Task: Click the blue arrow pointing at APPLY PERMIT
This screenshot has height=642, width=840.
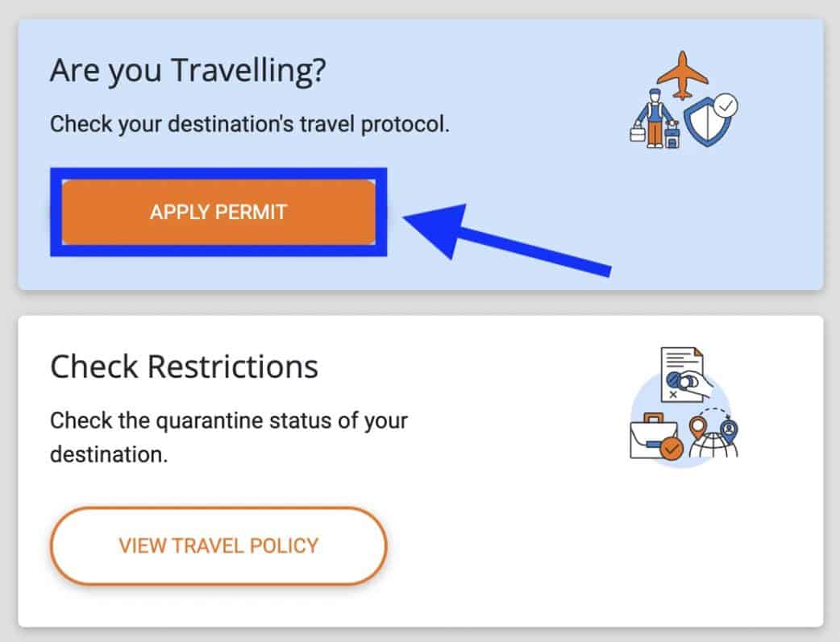Action: pos(500,234)
